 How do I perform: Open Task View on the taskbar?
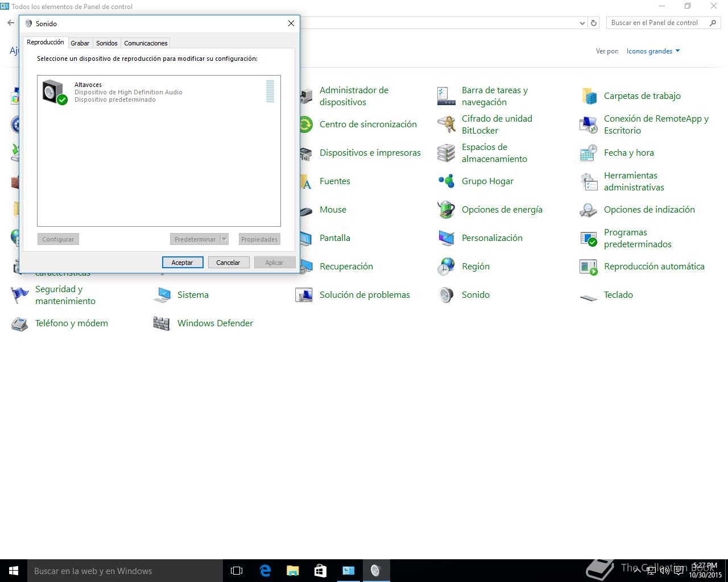pyautogui.click(x=237, y=571)
